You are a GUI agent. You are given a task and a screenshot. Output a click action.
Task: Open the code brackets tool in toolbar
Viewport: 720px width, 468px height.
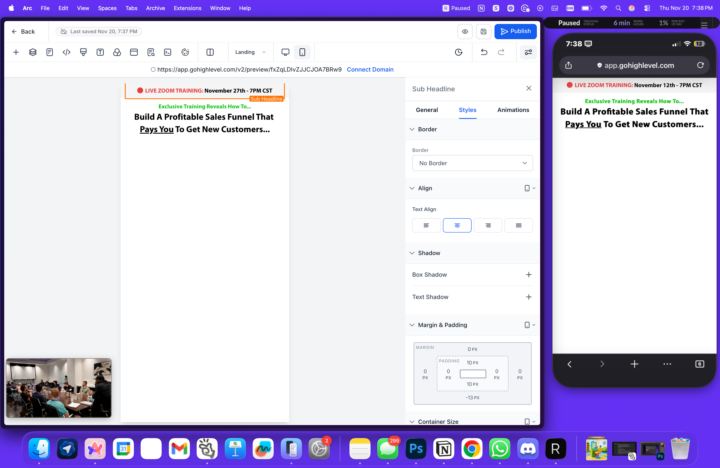(x=67, y=52)
